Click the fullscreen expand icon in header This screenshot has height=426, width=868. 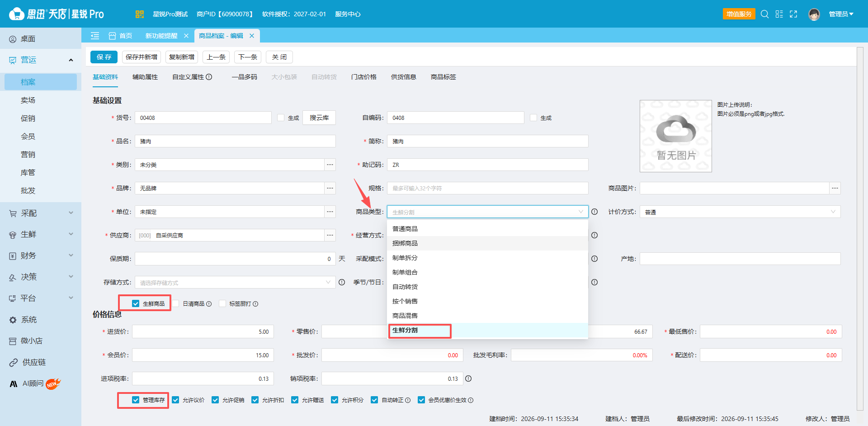(x=793, y=14)
